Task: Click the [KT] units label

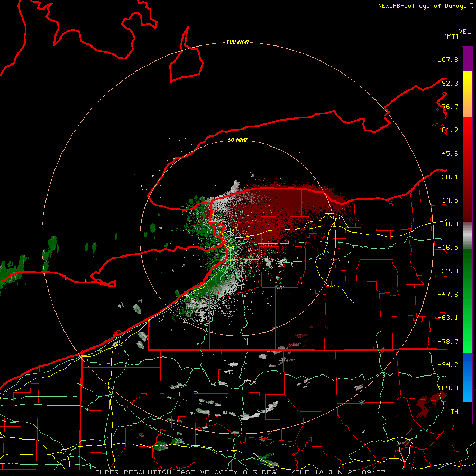Action: click(452, 36)
